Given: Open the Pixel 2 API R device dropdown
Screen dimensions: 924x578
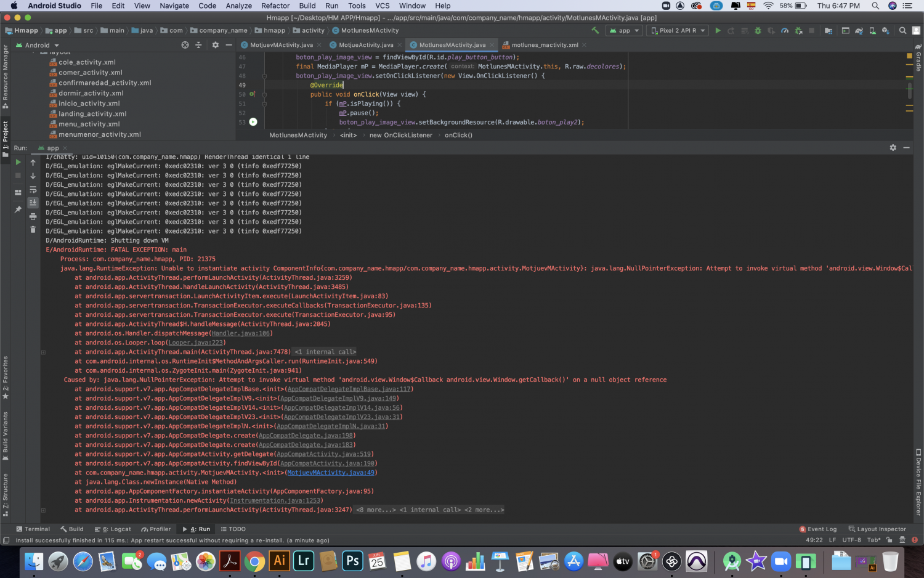Looking at the screenshot, I should (678, 30).
